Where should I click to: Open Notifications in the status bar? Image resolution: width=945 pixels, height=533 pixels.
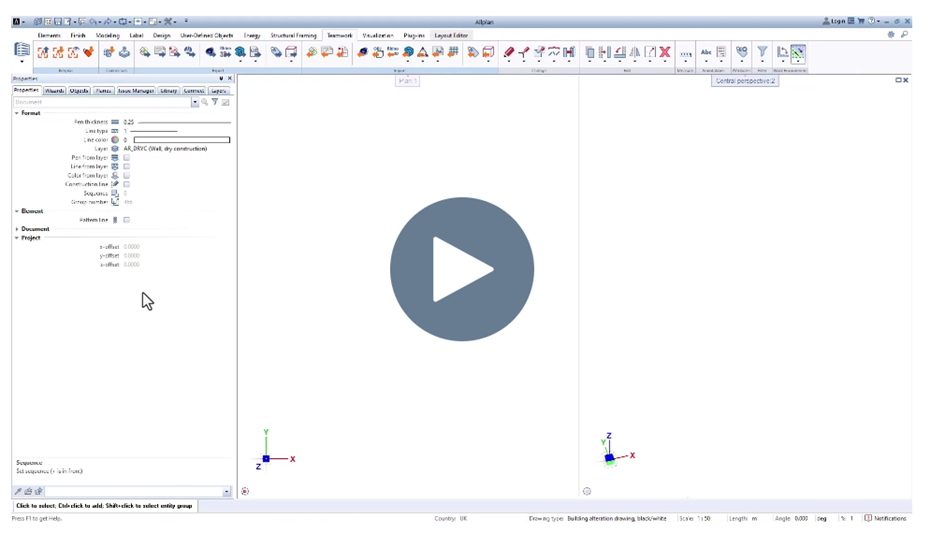pos(886,518)
